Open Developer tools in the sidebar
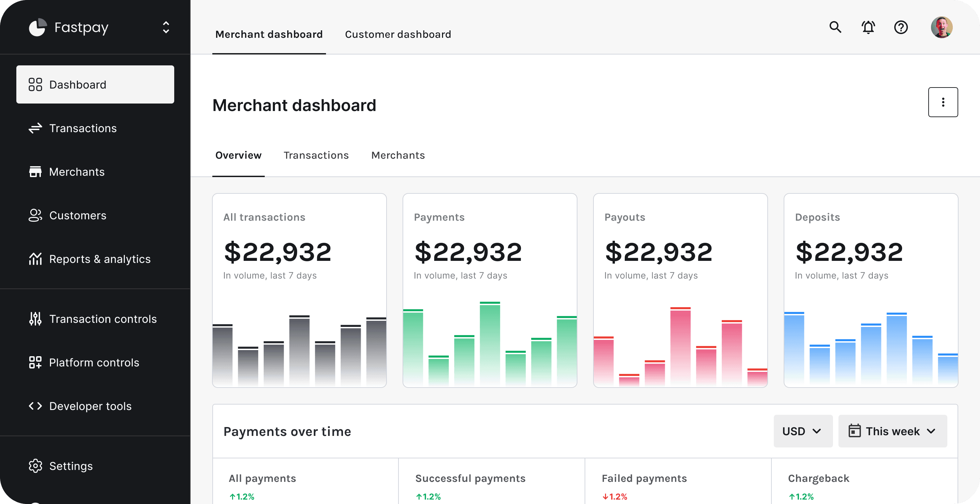The width and height of the screenshot is (980, 504). pos(90,406)
